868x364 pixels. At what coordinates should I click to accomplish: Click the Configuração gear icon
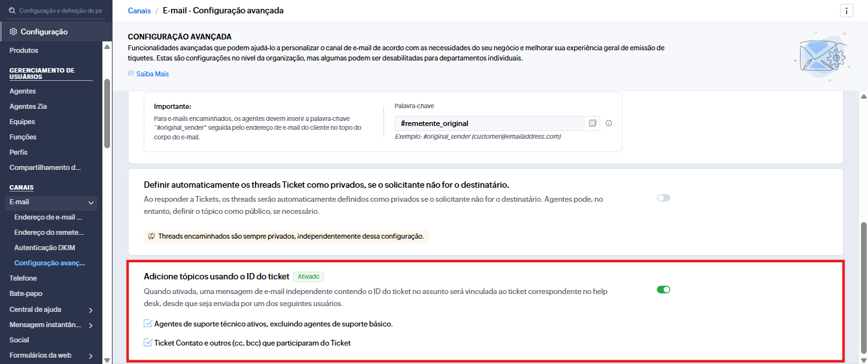[x=13, y=32]
